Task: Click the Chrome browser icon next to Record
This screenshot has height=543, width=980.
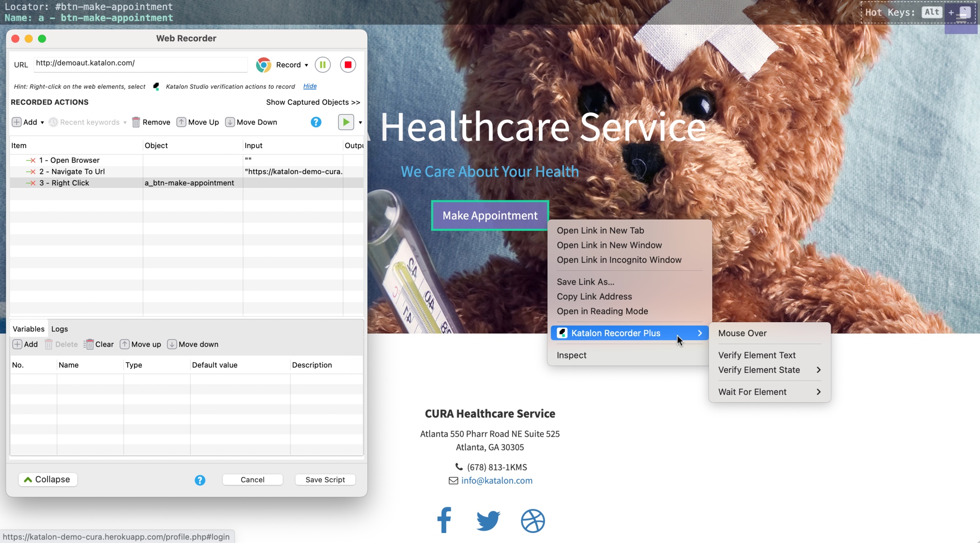Action: point(264,65)
